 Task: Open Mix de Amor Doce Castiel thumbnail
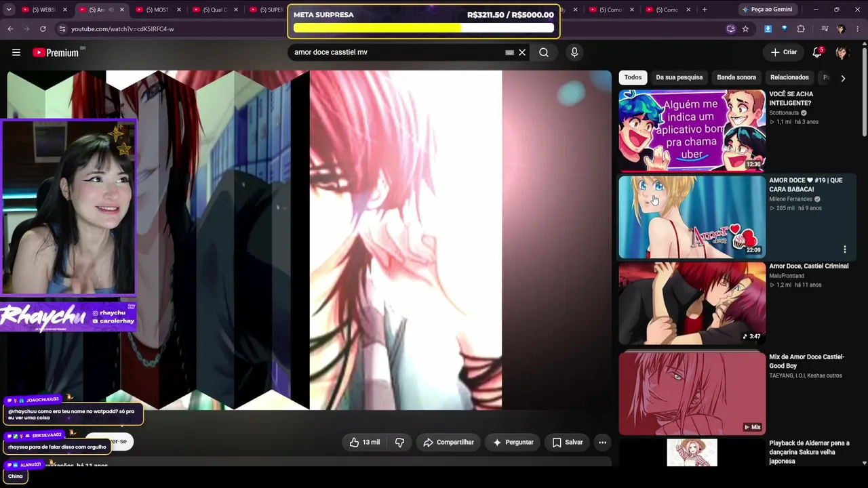click(x=692, y=393)
